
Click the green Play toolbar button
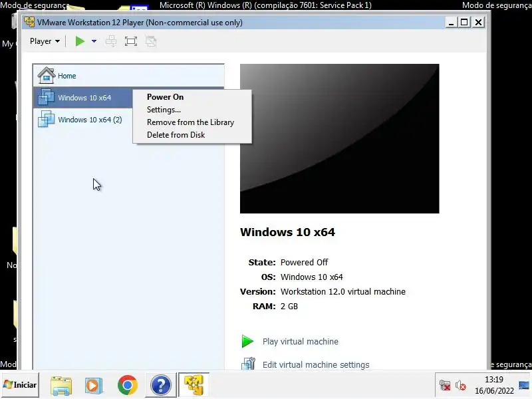coord(80,41)
